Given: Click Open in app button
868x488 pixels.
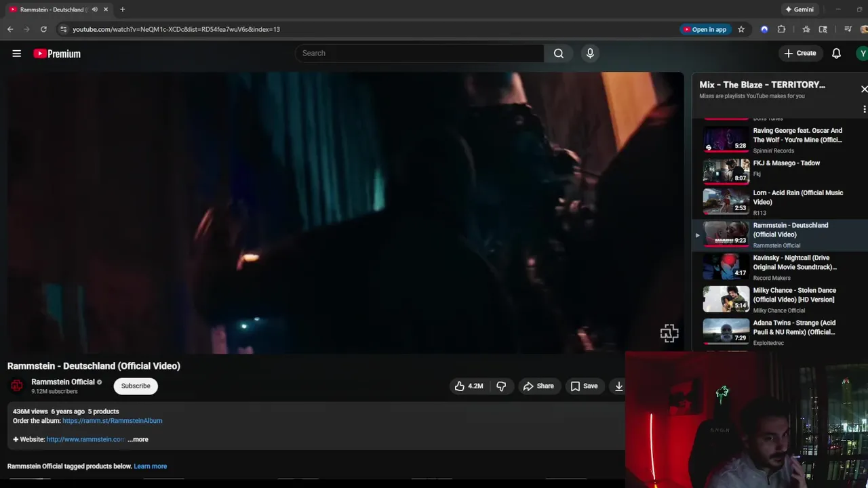Looking at the screenshot, I should coord(705,29).
